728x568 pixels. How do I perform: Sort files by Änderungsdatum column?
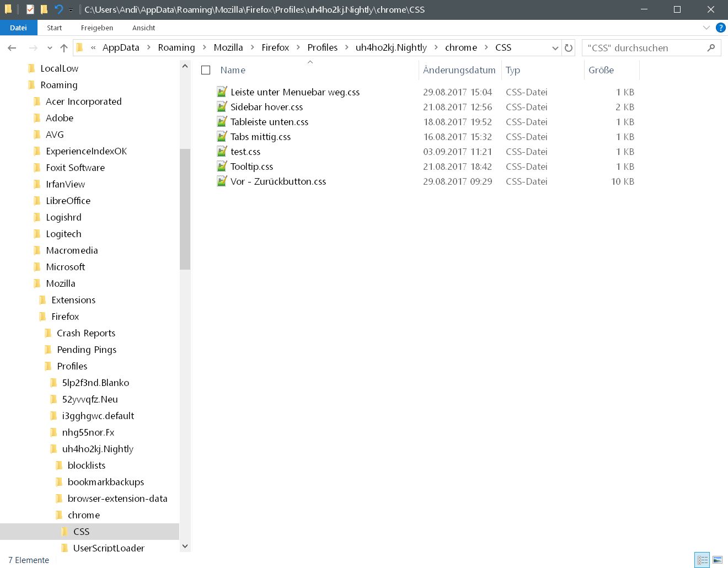coord(459,70)
